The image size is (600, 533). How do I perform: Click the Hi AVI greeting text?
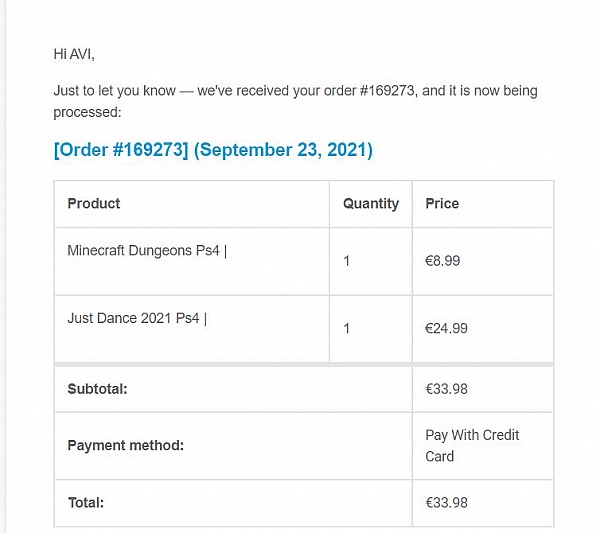(x=74, y=54)
